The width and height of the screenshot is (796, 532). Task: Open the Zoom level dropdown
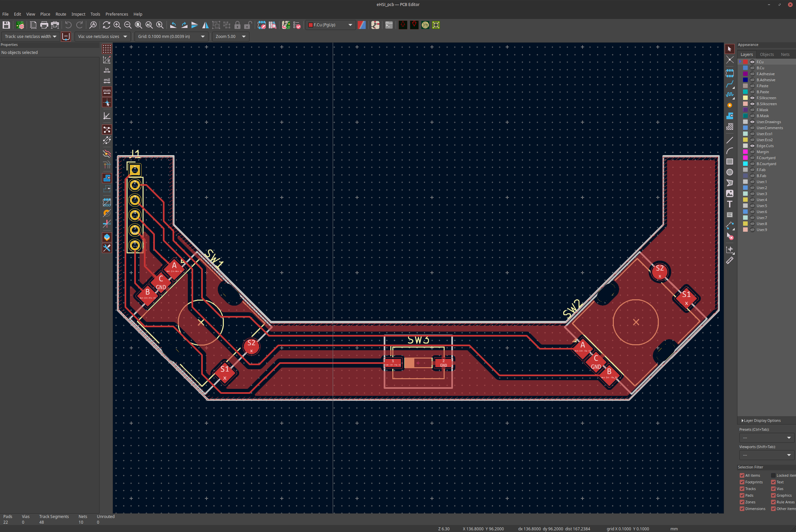pyautogui.click(x=230, y=36)
